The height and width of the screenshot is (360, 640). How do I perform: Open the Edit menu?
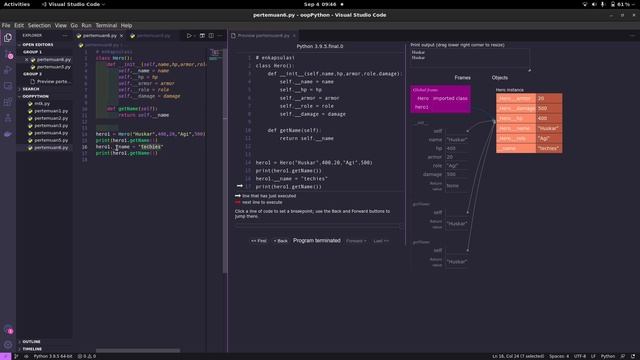pos(19,25)
